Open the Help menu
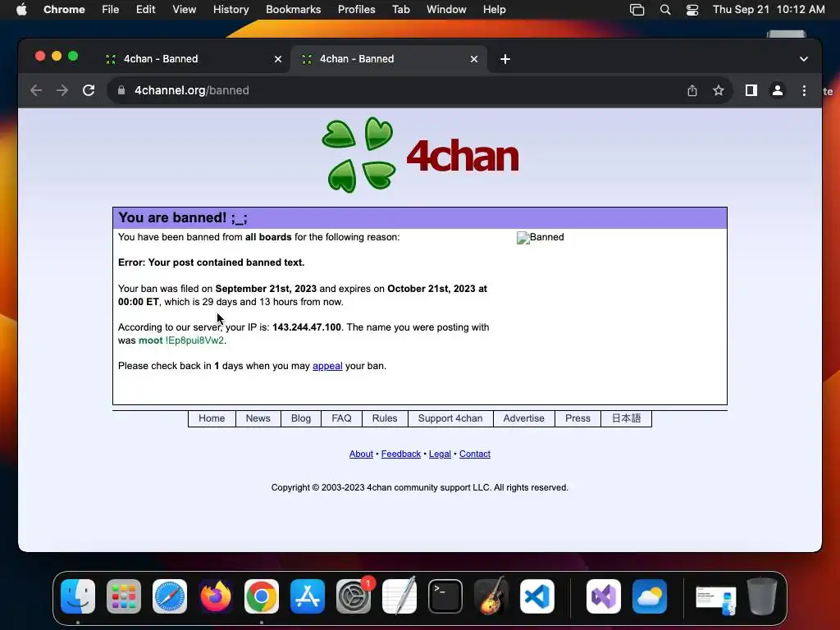Screen dimensions: 840x630 [494, 10]
